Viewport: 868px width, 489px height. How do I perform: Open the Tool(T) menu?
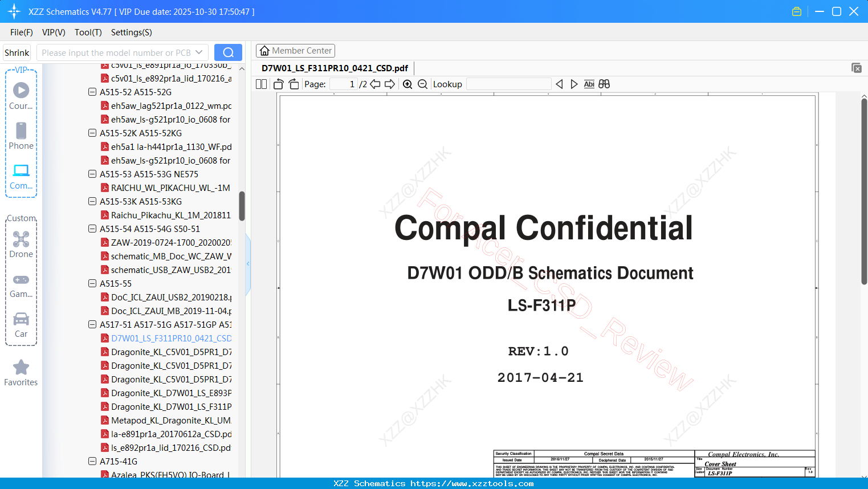[x=88, y=32]
